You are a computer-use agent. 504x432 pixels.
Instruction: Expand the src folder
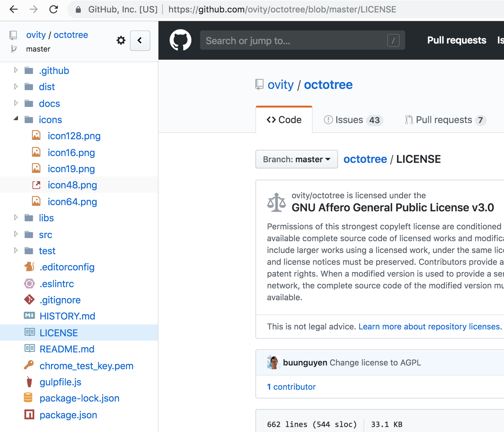pos(16,234)
